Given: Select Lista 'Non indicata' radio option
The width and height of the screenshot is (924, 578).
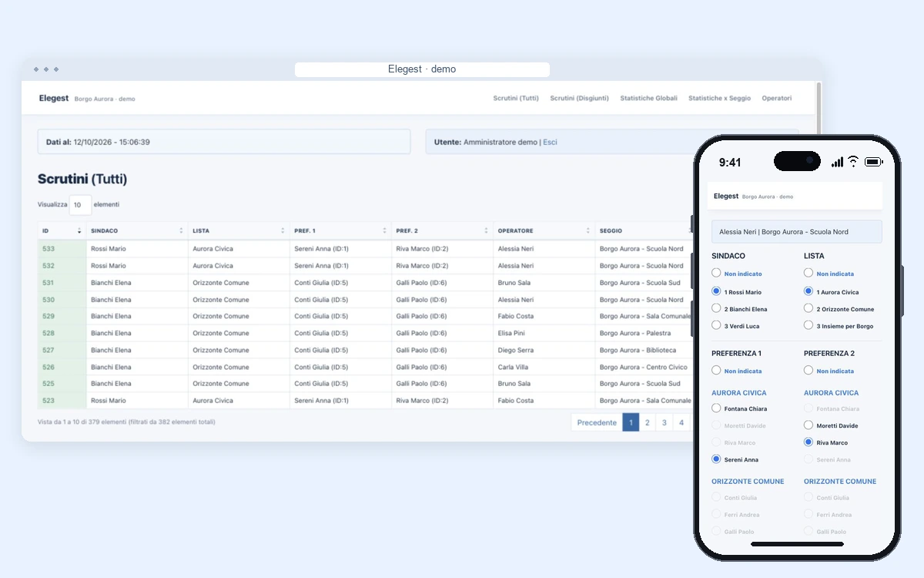Looking at the screenshot, I should [x=808, y=273].
